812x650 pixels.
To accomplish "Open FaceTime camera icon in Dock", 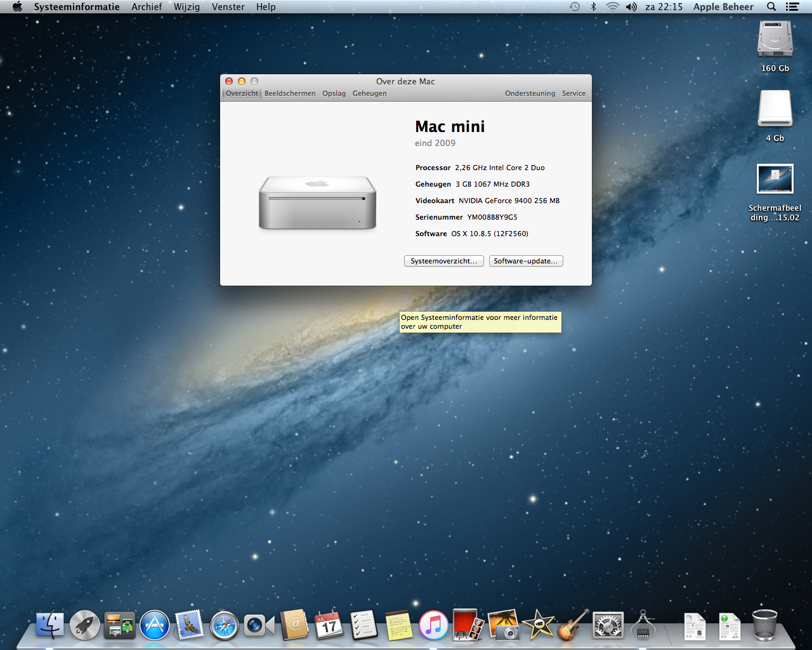I will point(259,626).
